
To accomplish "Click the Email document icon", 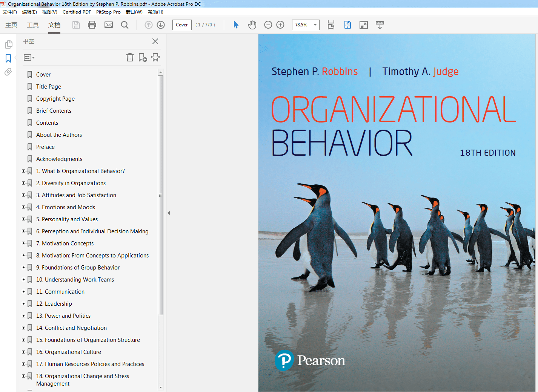I will [x=109, y=24].
